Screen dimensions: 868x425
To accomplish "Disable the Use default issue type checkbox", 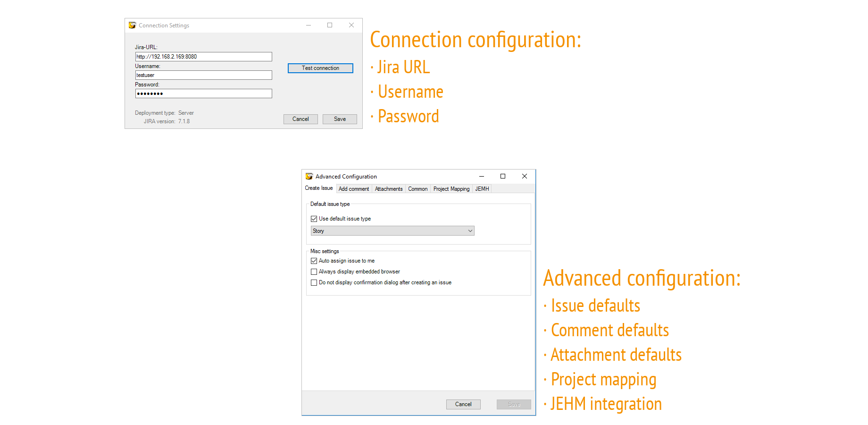I will pyautogui.click(x=314, y=219).
